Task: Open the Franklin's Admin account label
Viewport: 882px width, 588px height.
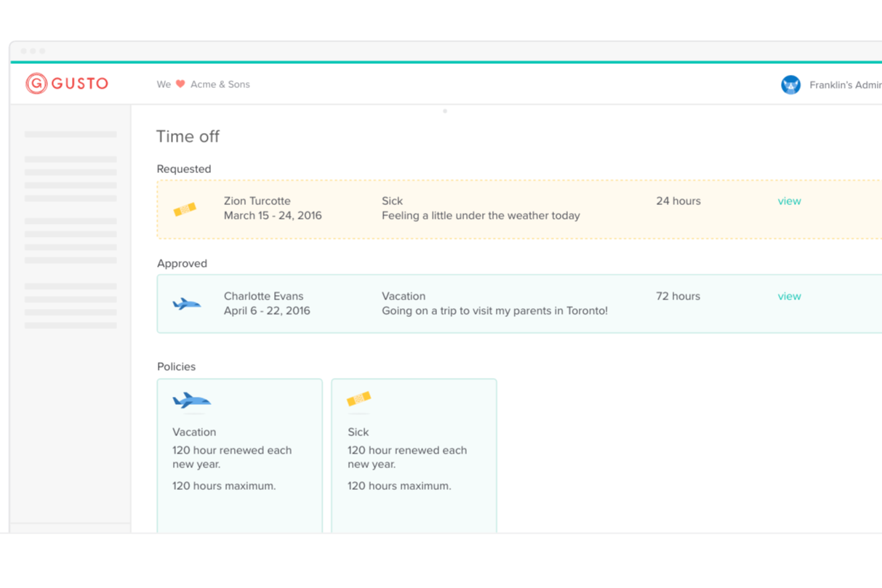Action: pyautogui.click(x=845, y=85)
